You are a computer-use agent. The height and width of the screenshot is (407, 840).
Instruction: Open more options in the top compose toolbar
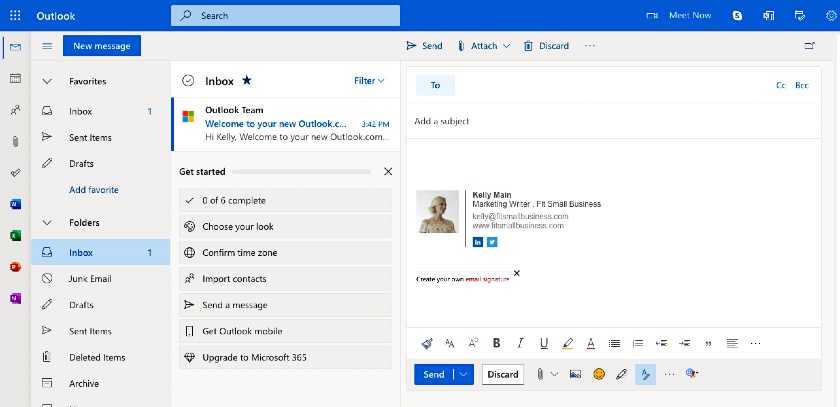(x=590, y=46)
